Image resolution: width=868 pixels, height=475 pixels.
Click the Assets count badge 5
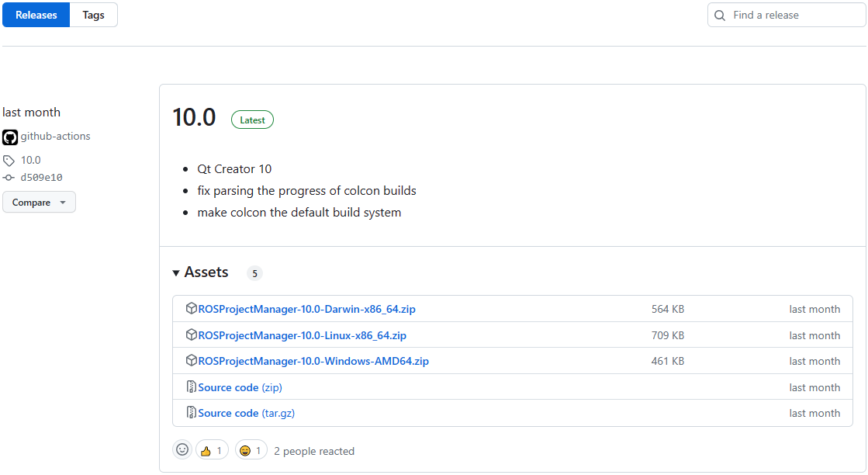click(254, 273)
